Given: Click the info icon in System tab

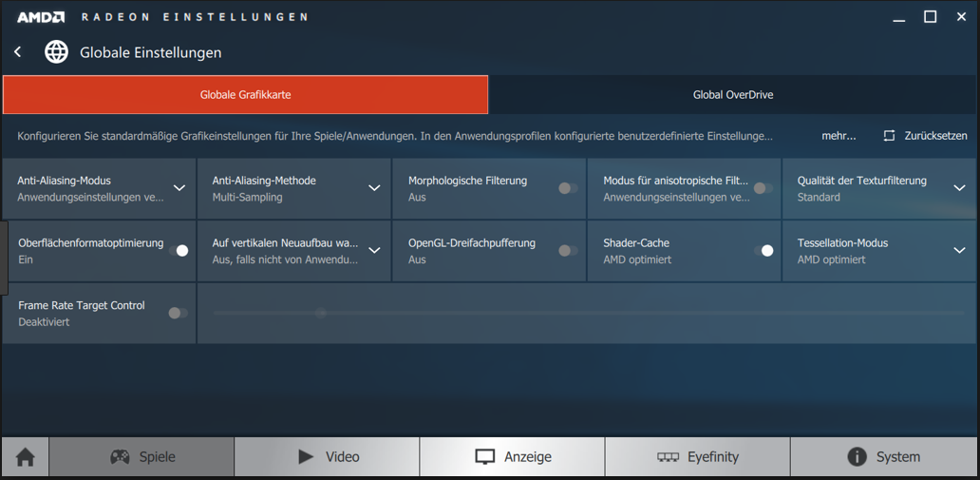Looking at the screenshot, I should [x=857, y=457].
